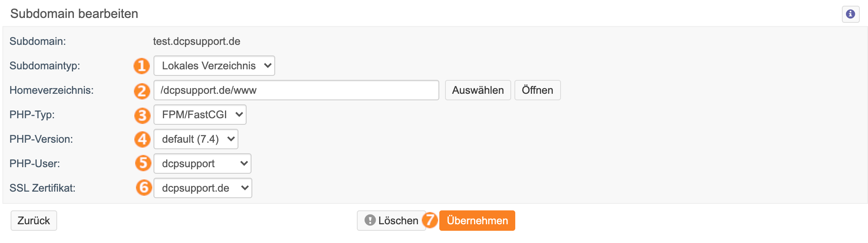Image resolution: width=868 pixels, height=243 pixels.
Task: Apply changes with the Übernehmen button
Action: pos(477,221)
